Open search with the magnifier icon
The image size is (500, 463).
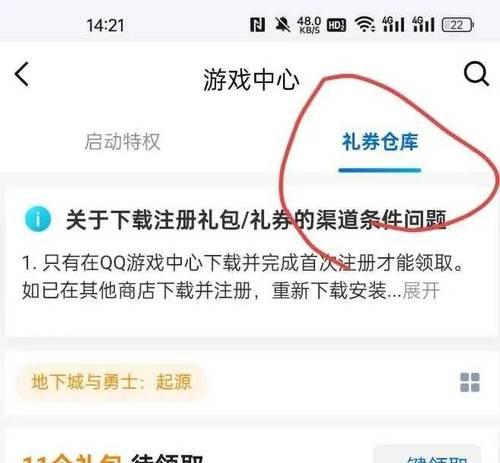point(476,74)
